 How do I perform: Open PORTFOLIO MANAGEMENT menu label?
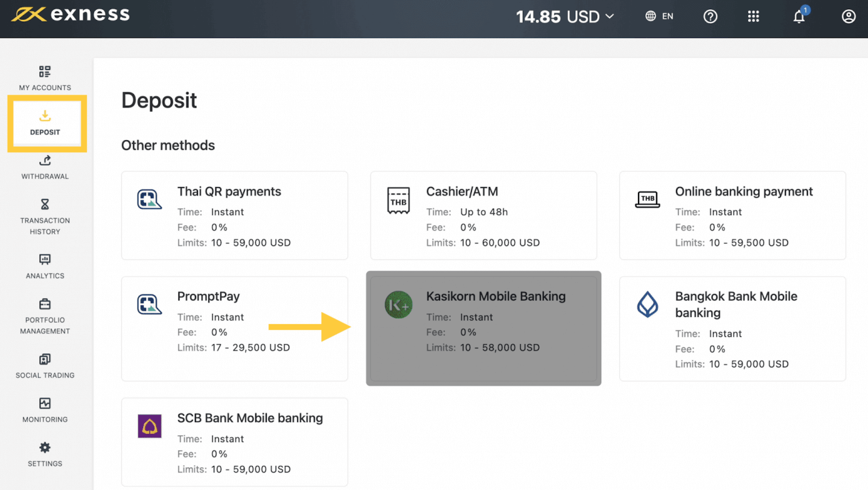(45, 326)
